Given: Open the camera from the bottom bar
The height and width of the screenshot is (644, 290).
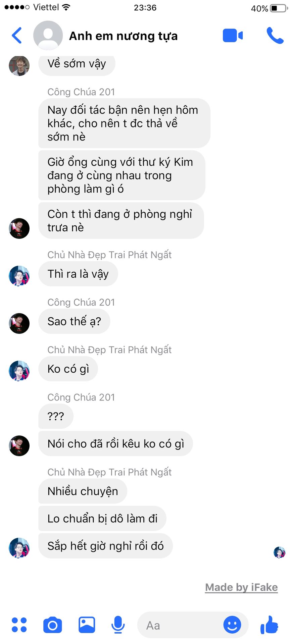Looking at the screenshot, I should [x=53, y=625].
